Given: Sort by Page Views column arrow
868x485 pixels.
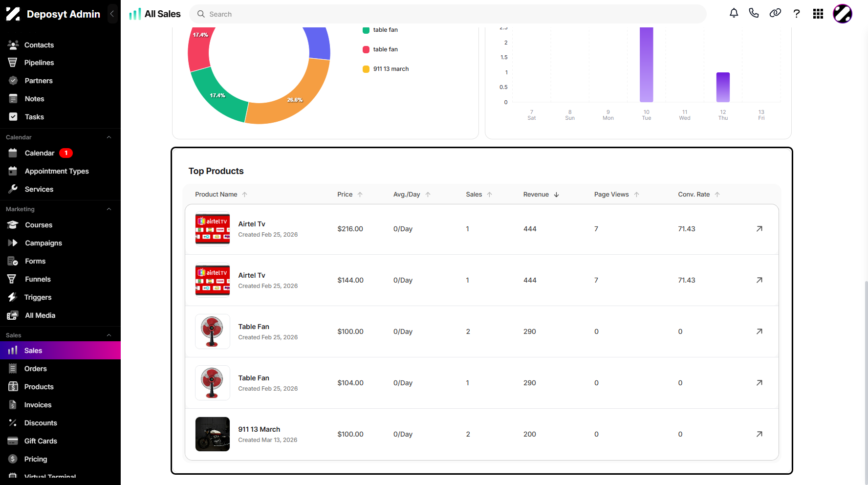Looking at the screenshot, I should click(x=637, y=195).
